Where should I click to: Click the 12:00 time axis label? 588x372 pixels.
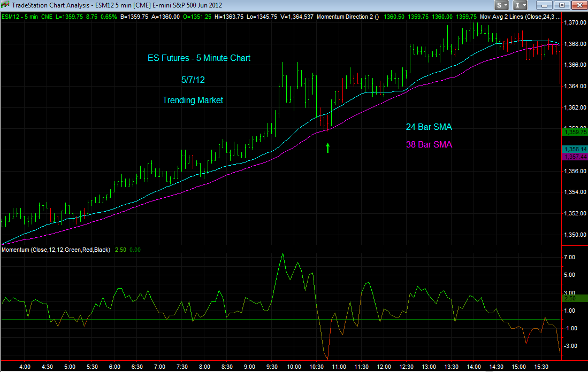[x=384, y=367]
